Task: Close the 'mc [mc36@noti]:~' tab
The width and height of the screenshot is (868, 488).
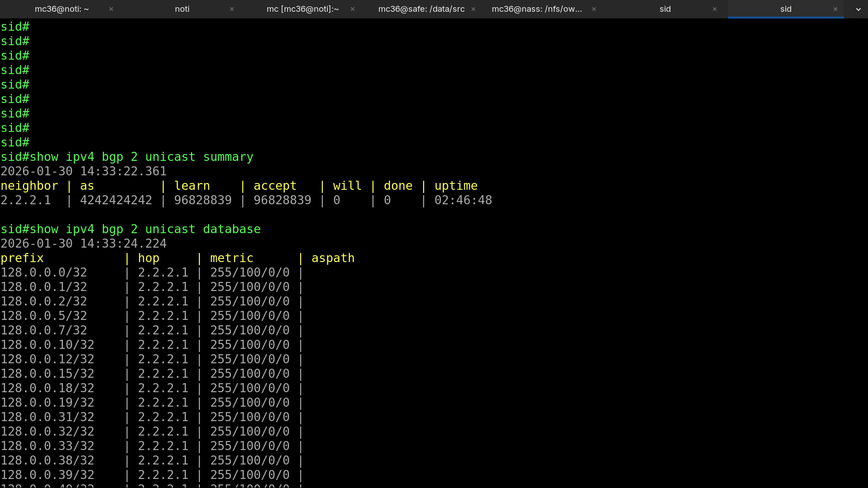Action: (353, 9)
